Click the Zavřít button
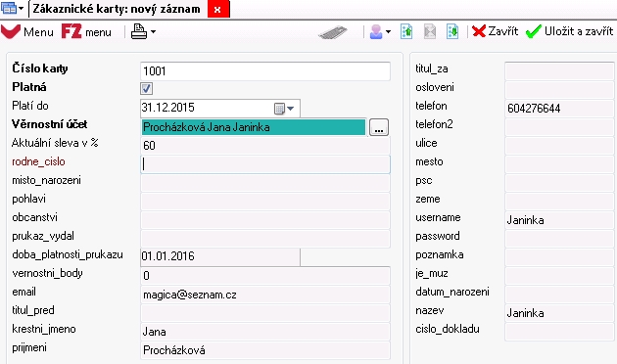The height and width of the screenshot is (364, 617). (495, 31)
